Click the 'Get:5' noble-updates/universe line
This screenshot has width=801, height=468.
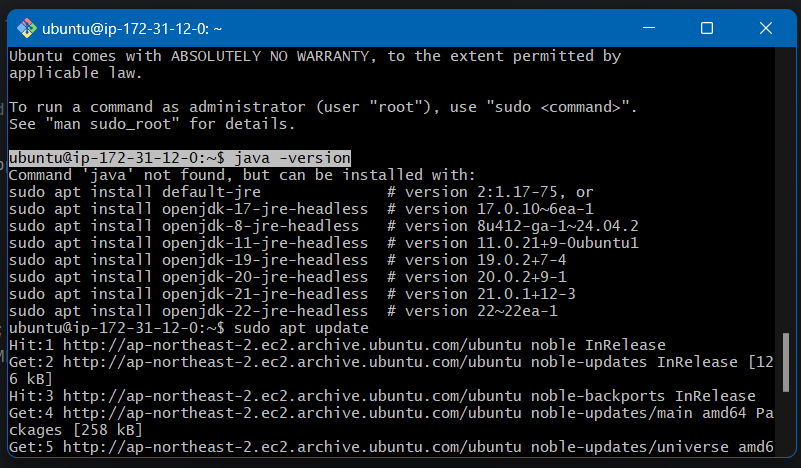(x=391, y=447)
